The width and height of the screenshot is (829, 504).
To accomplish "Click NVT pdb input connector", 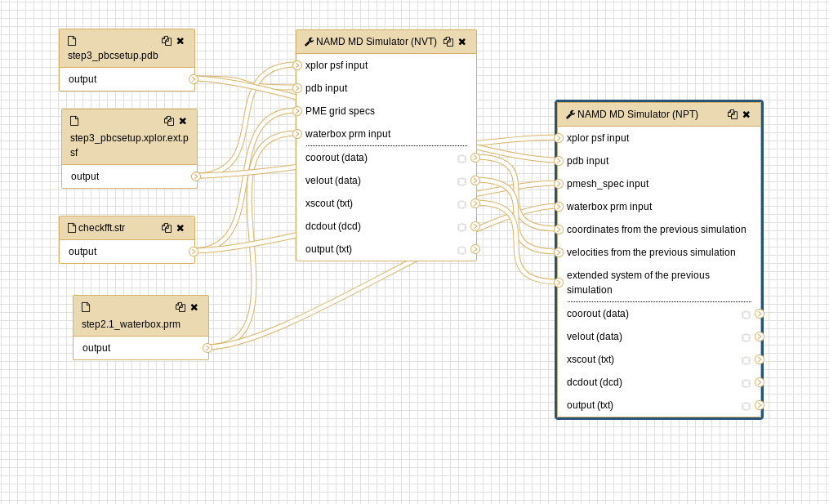I will (297, 87).
